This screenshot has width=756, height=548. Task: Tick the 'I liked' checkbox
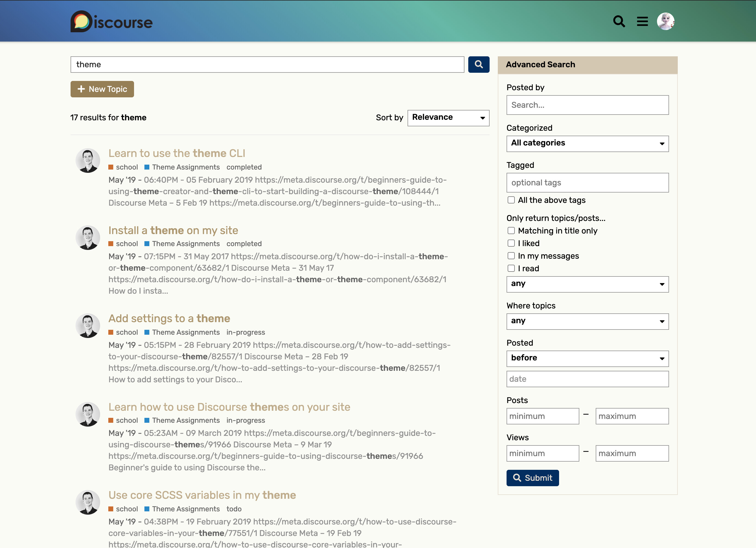511,243
